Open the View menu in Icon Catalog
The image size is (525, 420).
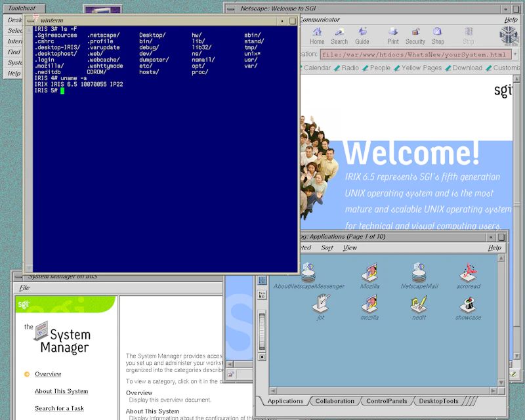pos(350,247)
